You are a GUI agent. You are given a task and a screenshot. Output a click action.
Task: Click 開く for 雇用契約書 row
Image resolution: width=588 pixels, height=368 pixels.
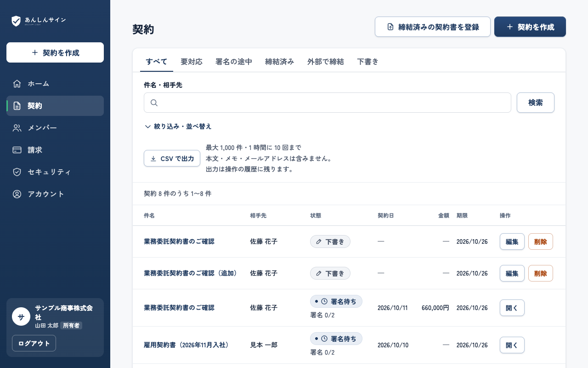coord(512,345)
